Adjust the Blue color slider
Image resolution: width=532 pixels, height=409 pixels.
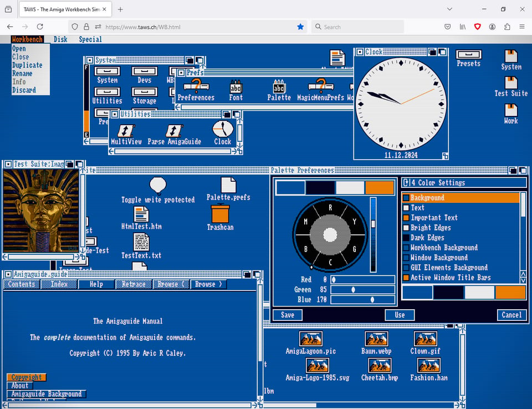pyautogui.click(x=362, y=300)
